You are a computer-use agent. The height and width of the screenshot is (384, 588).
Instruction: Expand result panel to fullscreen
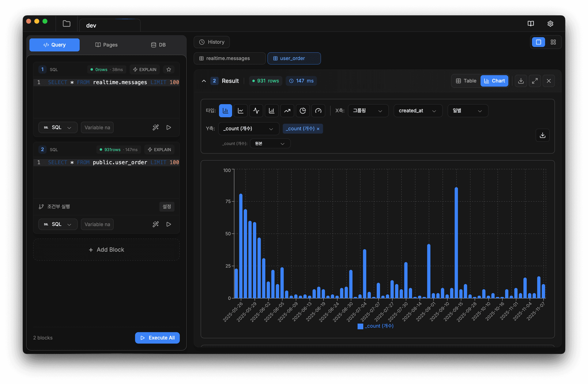click(535, 81)
